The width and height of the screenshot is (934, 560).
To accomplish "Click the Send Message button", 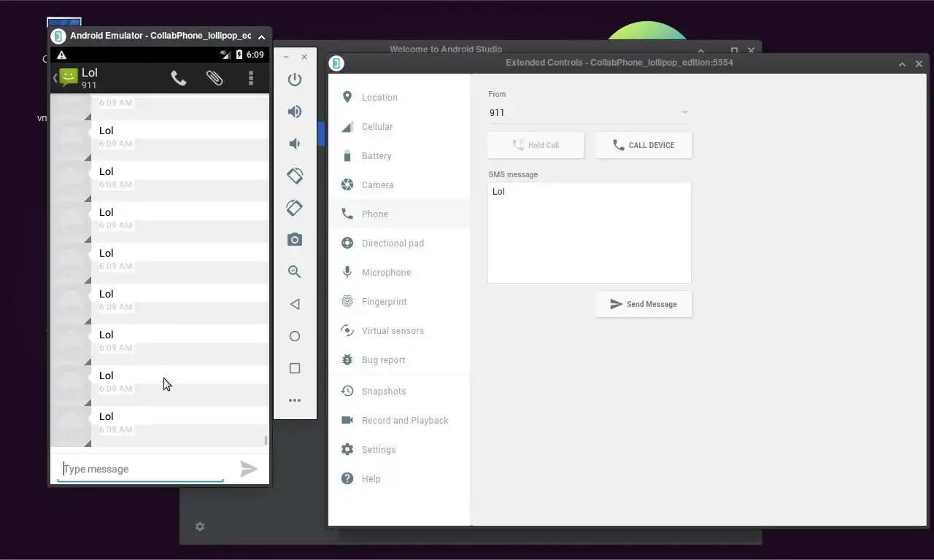I will [x=644, y=304].
